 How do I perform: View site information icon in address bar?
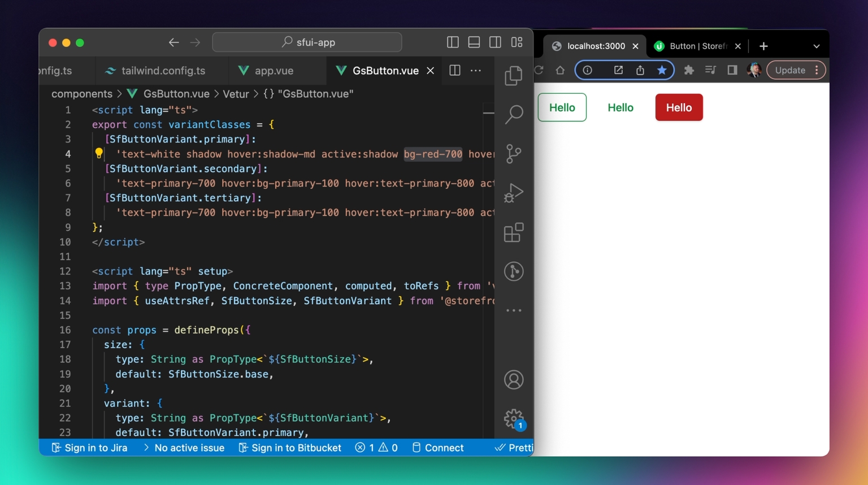click(588, 70)
